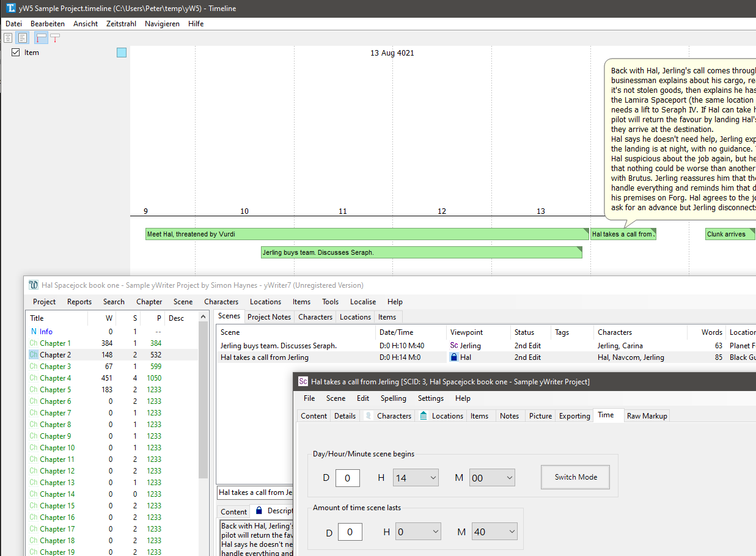Open the Ansicht menu in Timeline
756x556 pixels.
click(x=86, y=24)
